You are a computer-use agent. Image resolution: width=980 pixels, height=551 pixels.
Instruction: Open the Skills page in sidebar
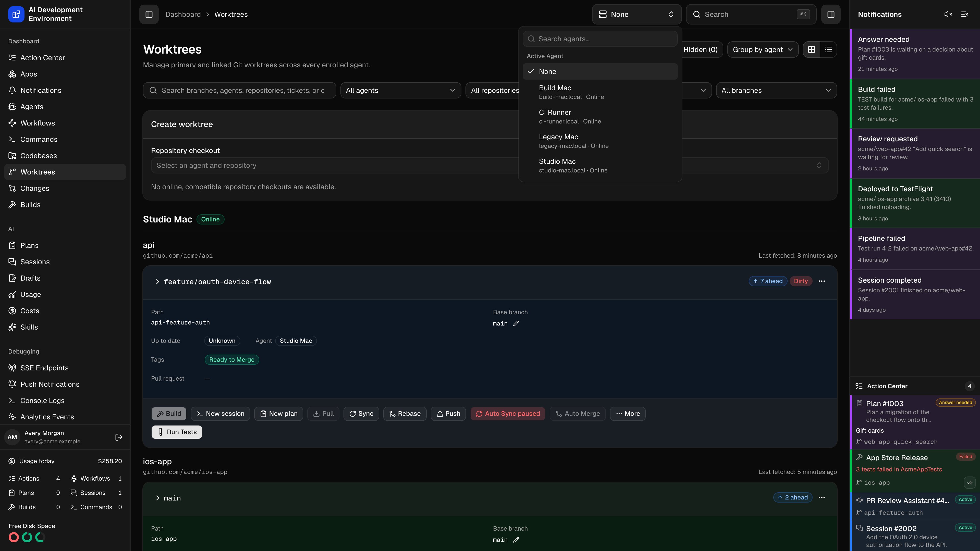point(65,327)
